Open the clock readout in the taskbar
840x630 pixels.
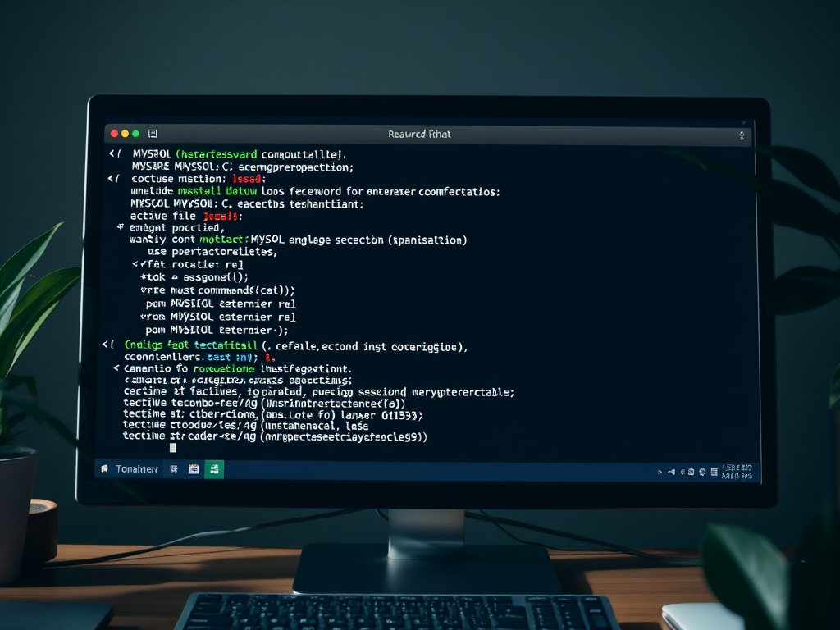tap(737, 472)
